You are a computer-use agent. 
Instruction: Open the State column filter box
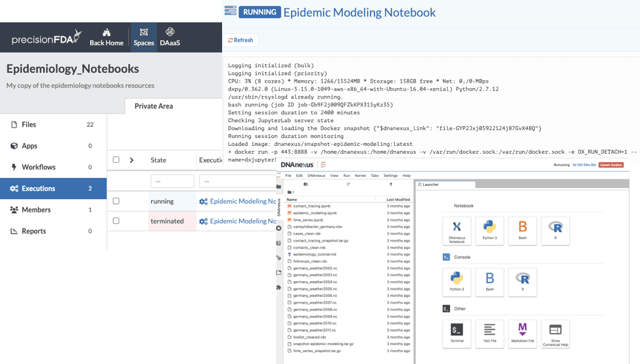coord(171,181)
